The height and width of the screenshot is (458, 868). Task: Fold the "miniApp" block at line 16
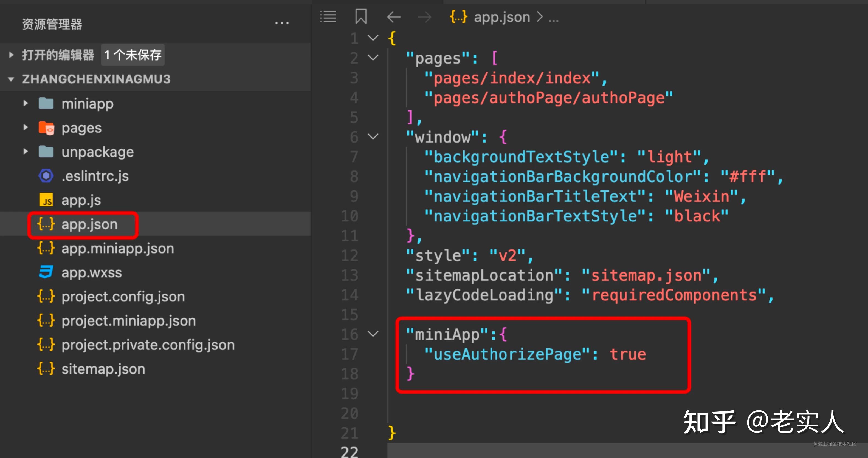tap(373, 334)
